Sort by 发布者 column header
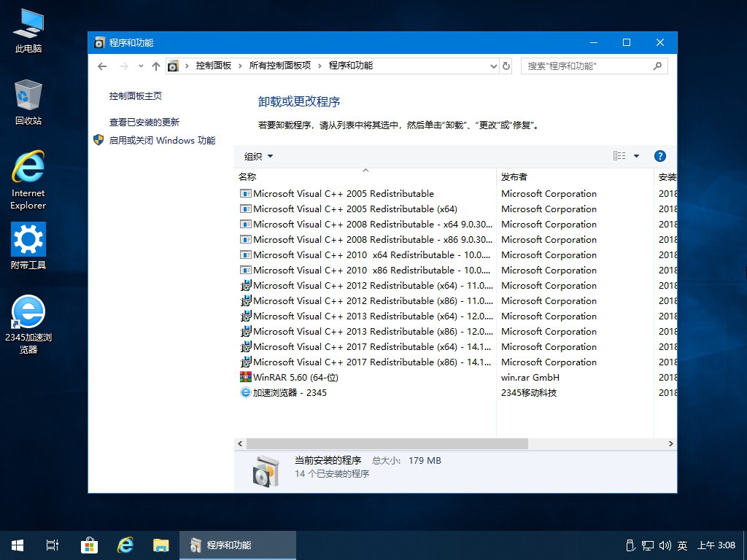The image size is (747, 560). click(575, 176)
